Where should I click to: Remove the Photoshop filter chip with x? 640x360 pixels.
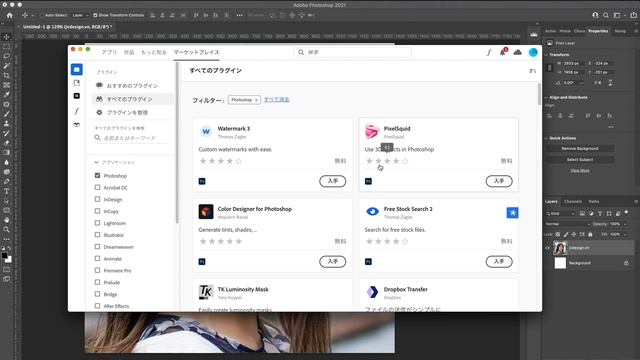coord(256,100)
